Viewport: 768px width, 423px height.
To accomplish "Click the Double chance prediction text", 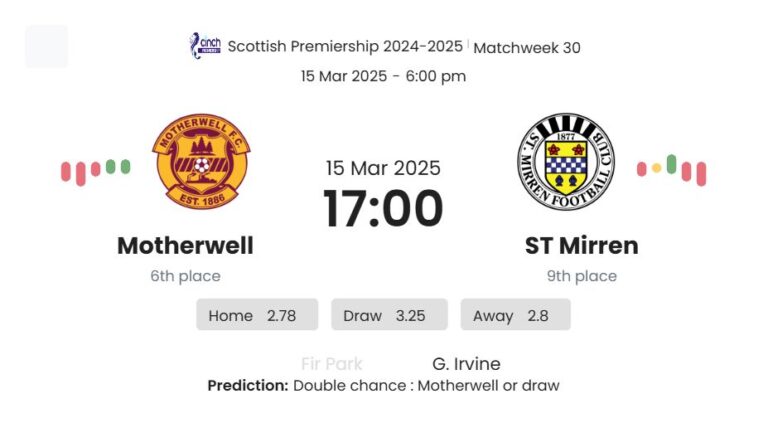I will pyautogui.click(x=426, y=385).
